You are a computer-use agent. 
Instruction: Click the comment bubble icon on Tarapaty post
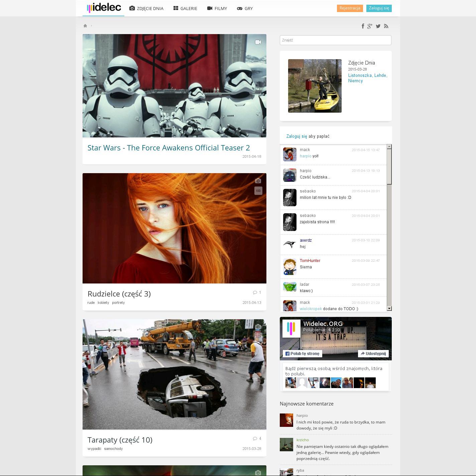coord(255,439)
